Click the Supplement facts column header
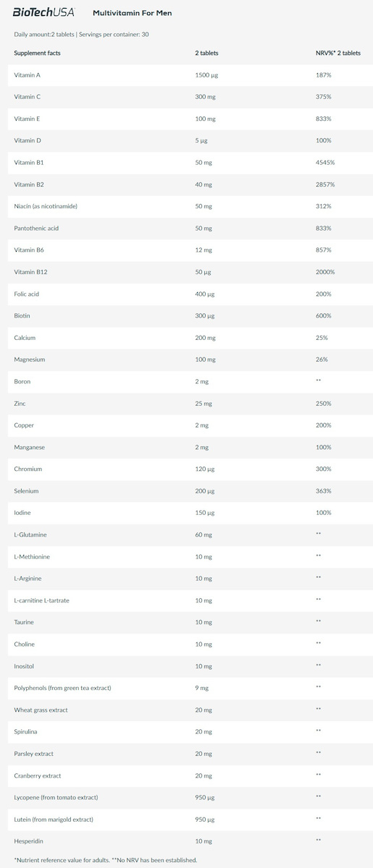 [38, 53]
